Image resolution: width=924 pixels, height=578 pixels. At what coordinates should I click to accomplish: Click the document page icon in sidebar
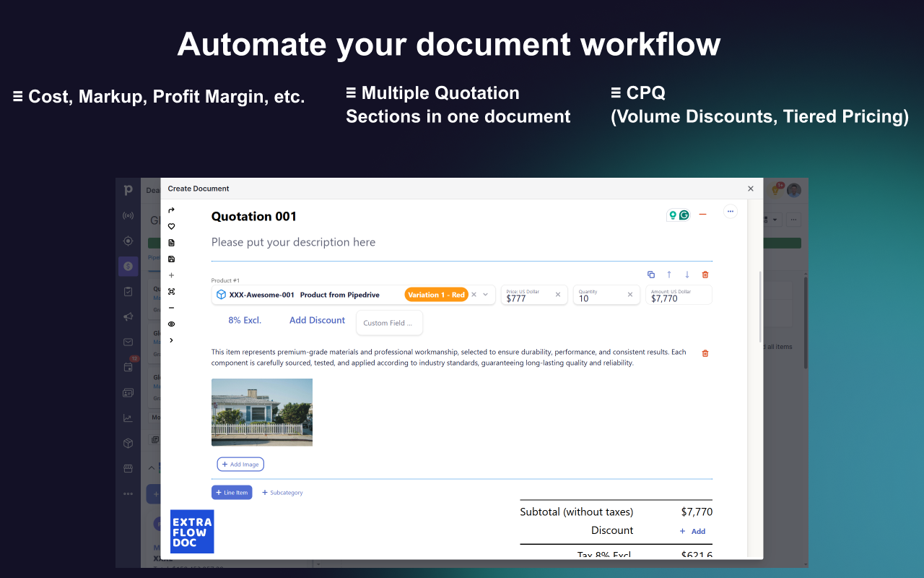click(x=171, y=243)
